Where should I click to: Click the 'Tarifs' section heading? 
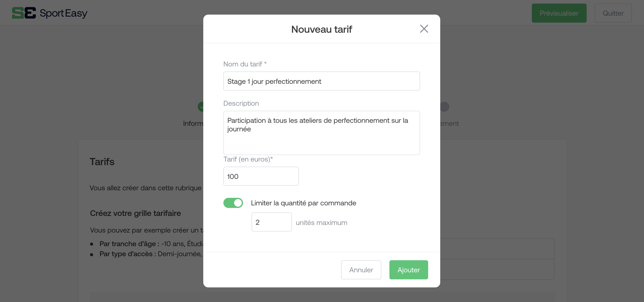[x=102, y=162]
